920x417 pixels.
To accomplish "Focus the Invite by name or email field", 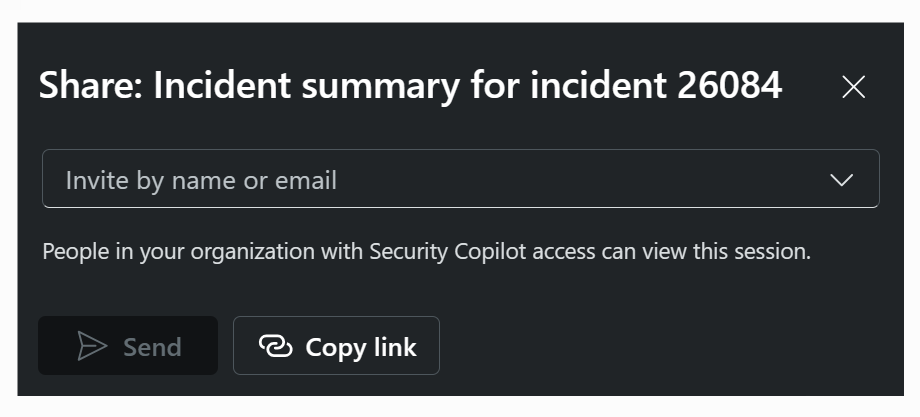I will [461, 178].
